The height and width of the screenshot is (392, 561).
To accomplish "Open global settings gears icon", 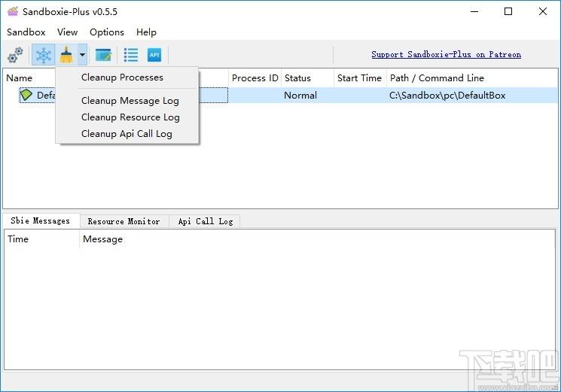I will (15, 55).
